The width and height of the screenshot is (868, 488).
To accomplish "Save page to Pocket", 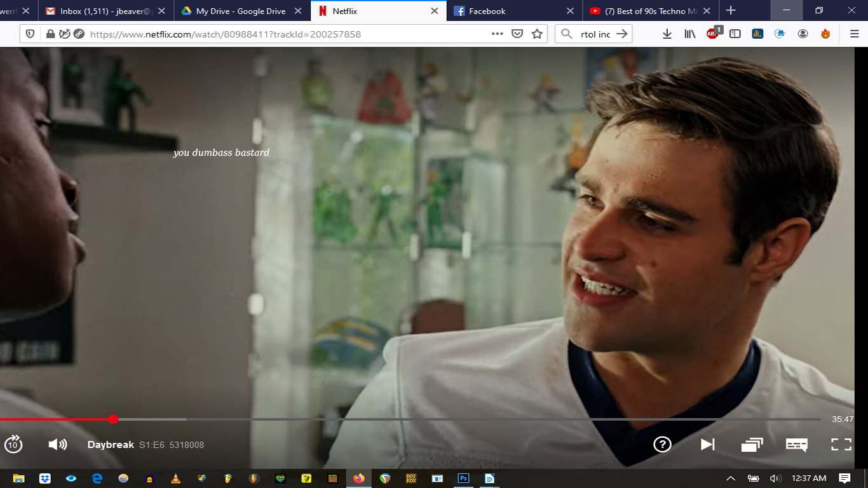I will click(x=517, y=34).
